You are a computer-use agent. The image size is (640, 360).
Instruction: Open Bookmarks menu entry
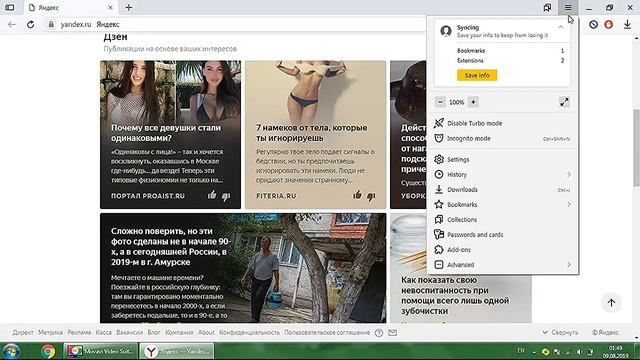(502, 204)
